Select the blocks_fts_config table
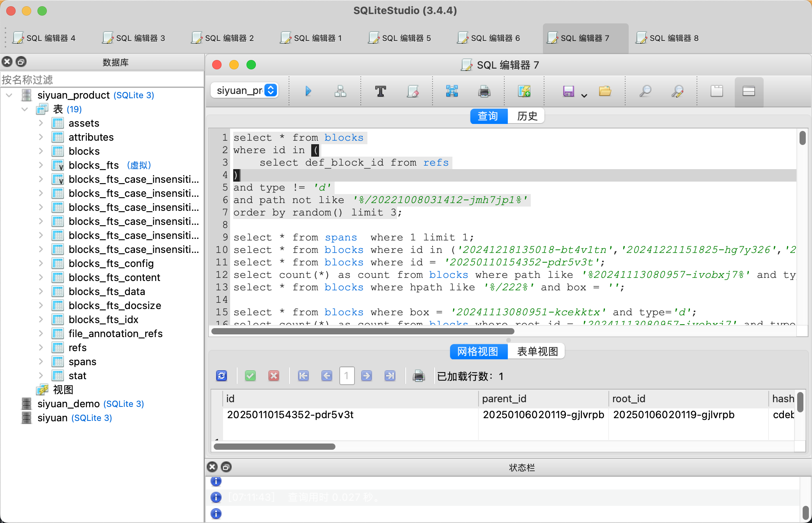 point(111,263)
